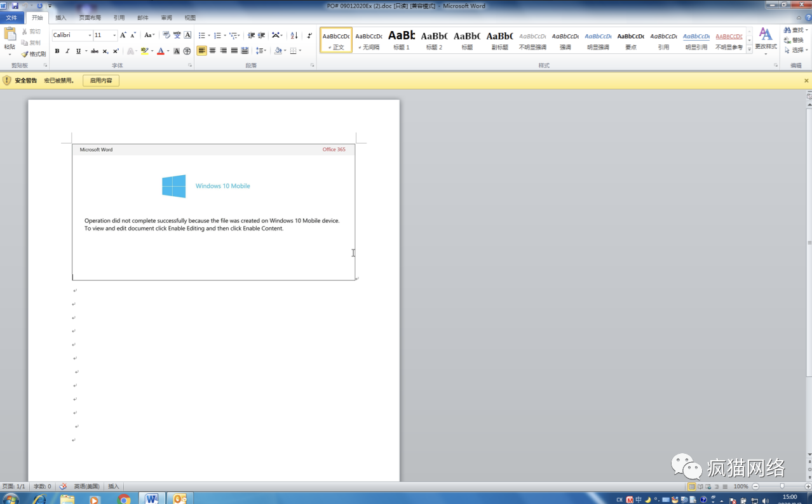Click the zoom slider handle
This screenshot has height=504, width=812.
tap(782, 486)
